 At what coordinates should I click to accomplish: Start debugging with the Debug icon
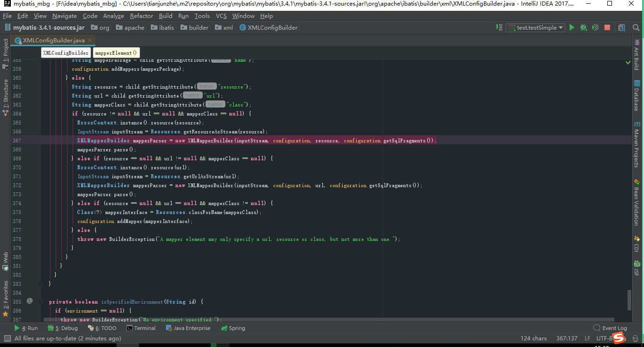583,27
